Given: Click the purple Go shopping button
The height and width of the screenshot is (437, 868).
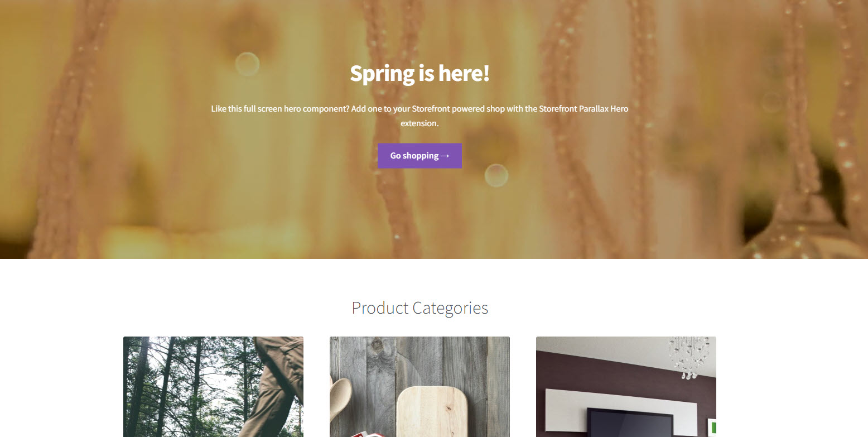Looking at the screenshot, I should pyautogui.click(x=419, y=156).
